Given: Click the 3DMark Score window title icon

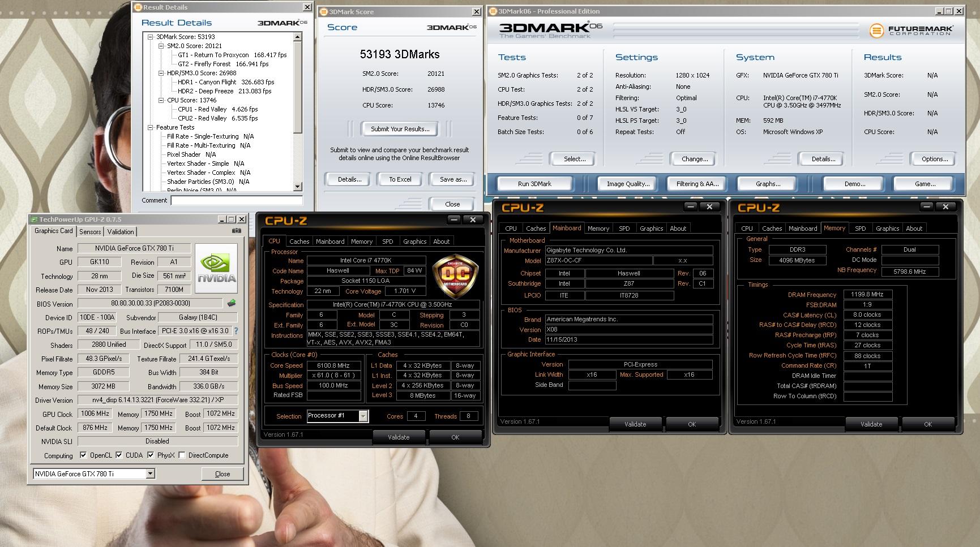Looking at the screenshot, I should 323,12.
